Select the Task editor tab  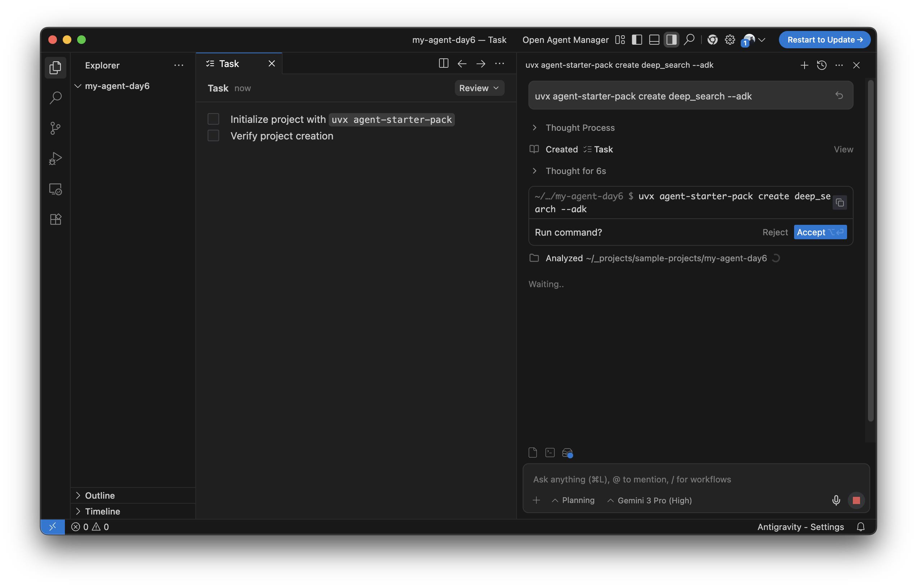point(229,64)
